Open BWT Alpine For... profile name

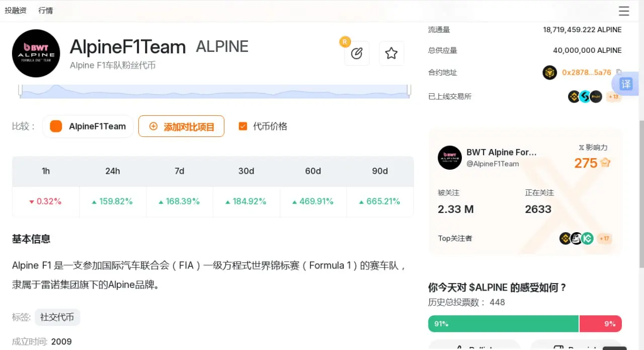(x=502, y=152)
